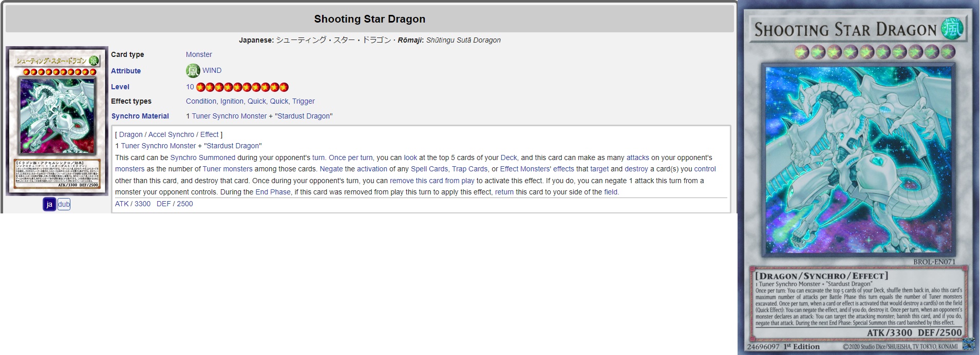Open the Ignition effect type link

click(x=232, y=101)
